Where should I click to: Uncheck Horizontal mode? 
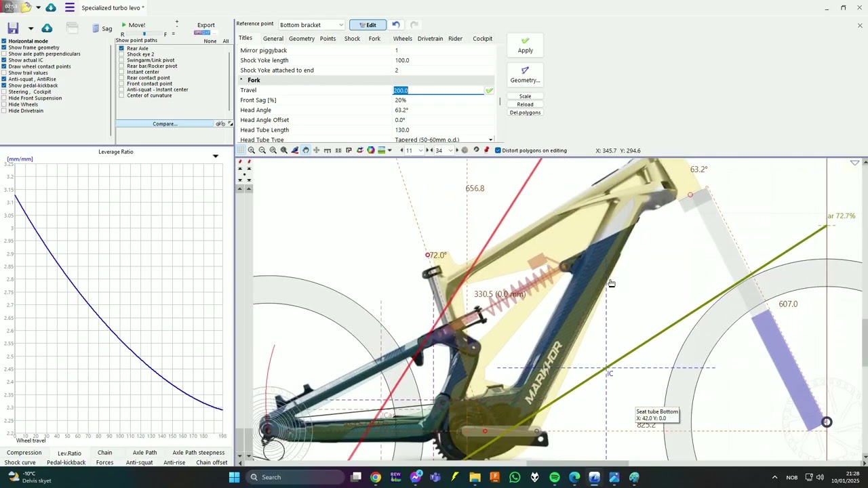click(4, 41)
